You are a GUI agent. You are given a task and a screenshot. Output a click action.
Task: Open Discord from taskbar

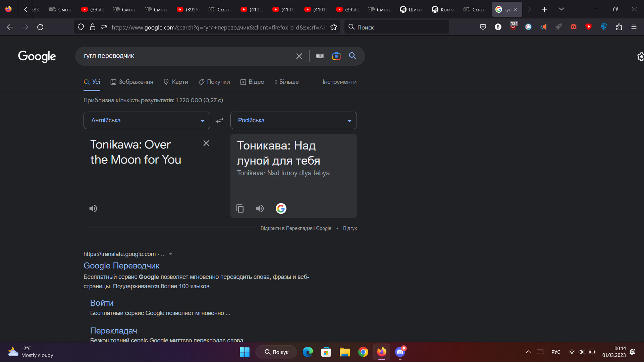(400, 352)
